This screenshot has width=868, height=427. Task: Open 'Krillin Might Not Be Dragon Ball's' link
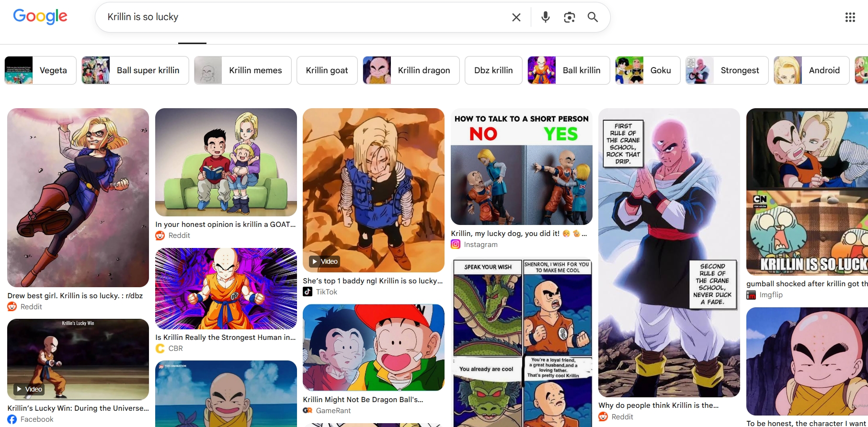363,400
